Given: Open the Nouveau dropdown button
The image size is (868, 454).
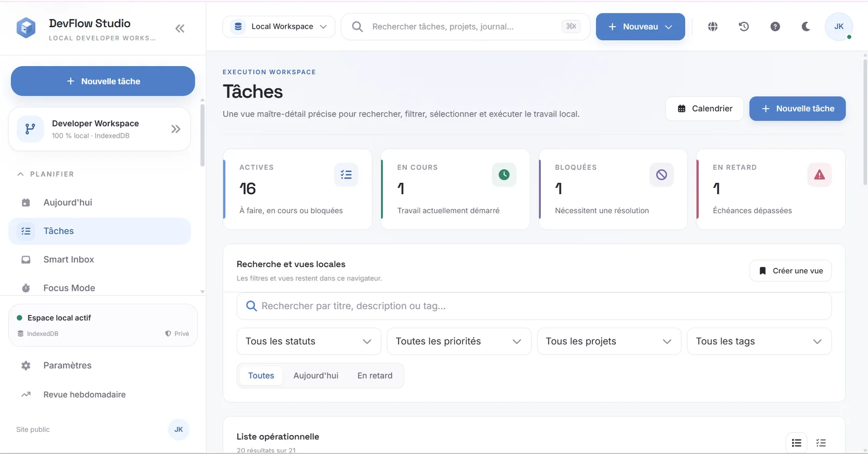Looking at the screenshot, I should (640, 27).
